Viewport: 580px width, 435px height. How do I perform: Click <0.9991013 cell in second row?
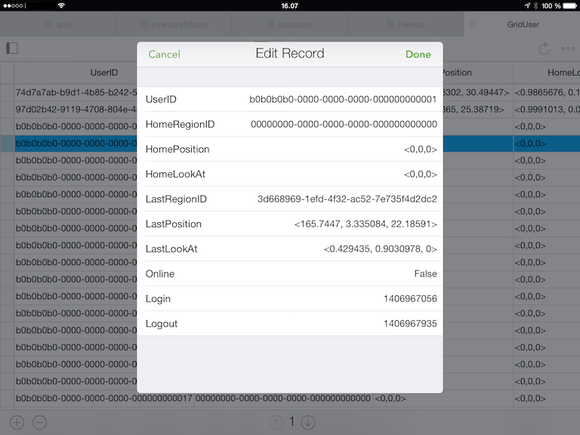point(547,109)
